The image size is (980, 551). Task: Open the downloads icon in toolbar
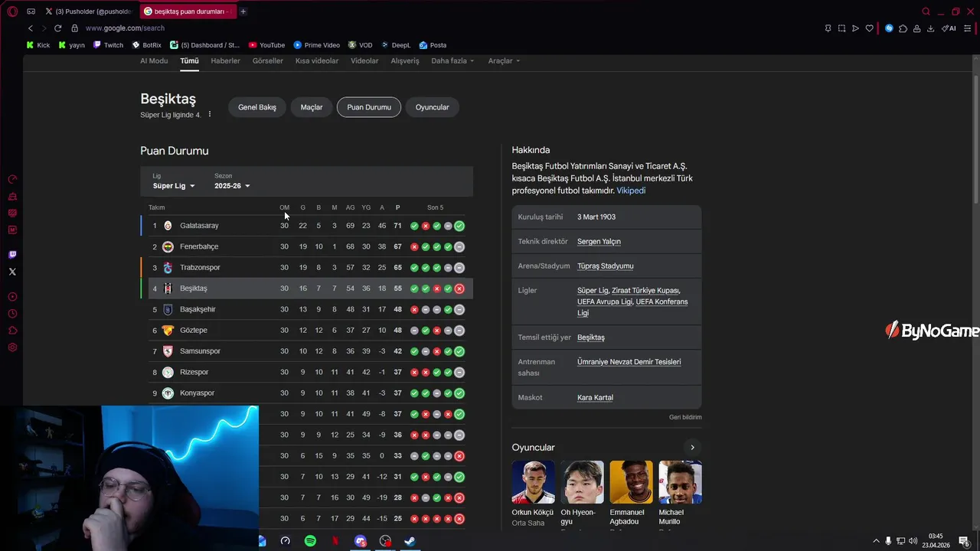pos(930,28)
